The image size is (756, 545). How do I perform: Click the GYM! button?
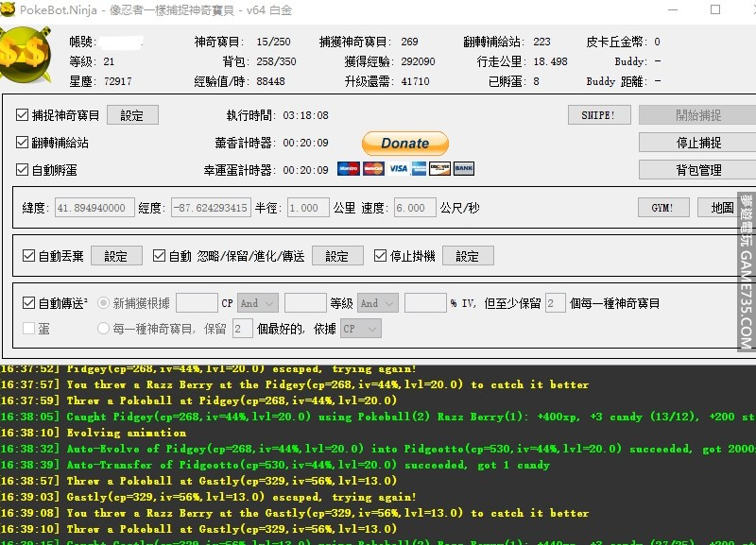click(x=663, y=208)
